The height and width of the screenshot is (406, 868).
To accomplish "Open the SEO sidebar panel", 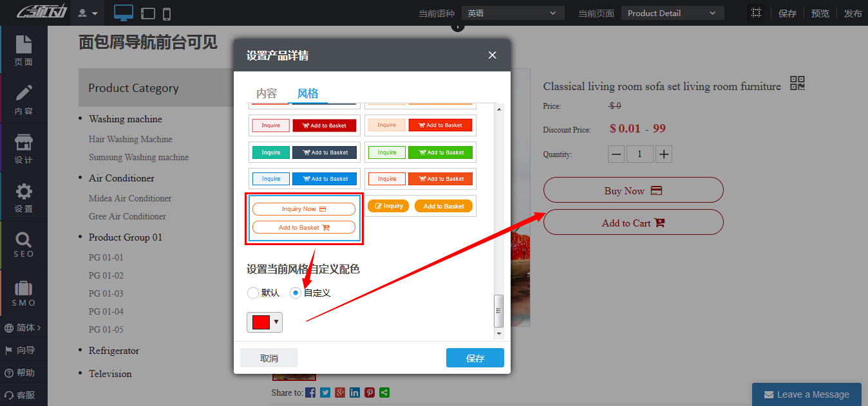I will [x=24, y=245].
